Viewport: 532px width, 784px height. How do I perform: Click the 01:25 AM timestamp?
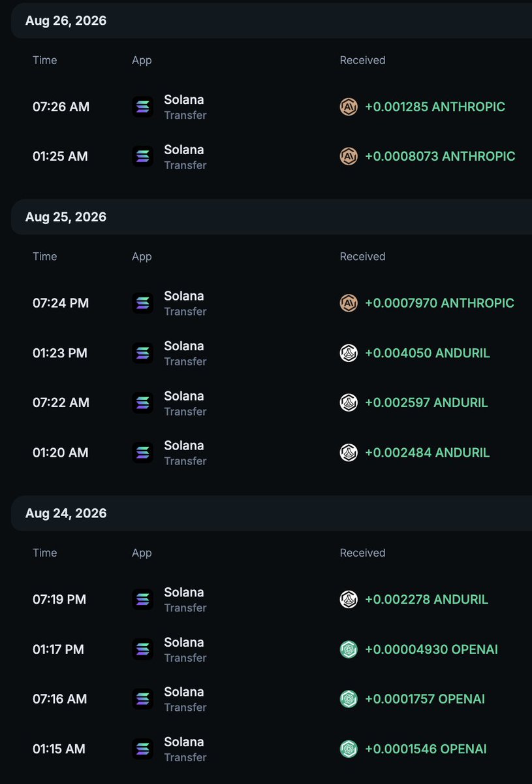(61, 156)
